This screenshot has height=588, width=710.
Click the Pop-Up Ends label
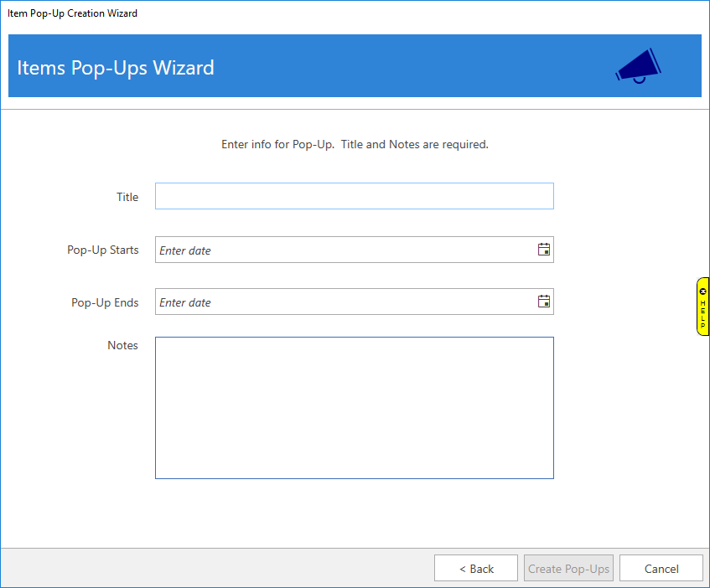[105, 302]
